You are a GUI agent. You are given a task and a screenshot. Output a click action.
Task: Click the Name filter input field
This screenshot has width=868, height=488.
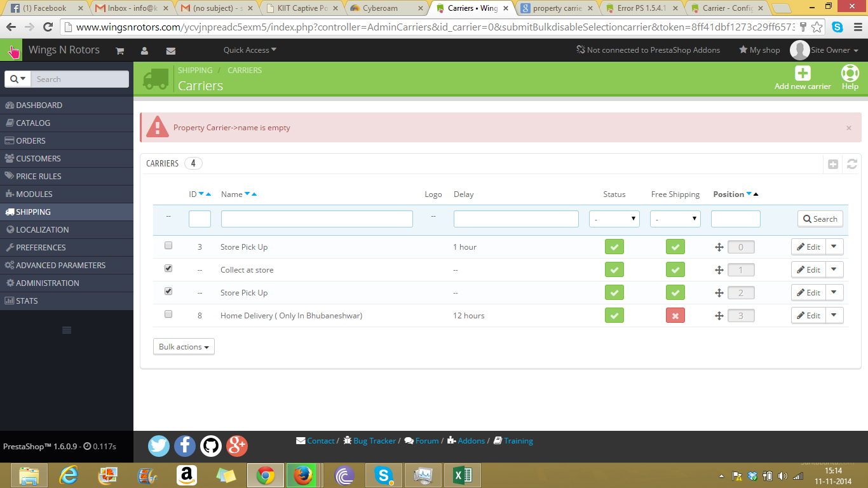coord(317,219)
